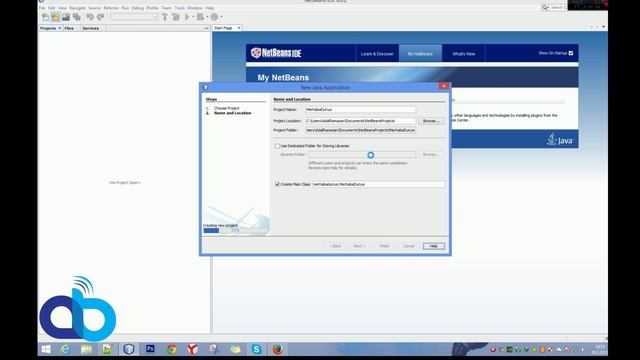Open Skype from the taskbar
The height and width of the screenshot is (360, 640).
click(256, 349)
